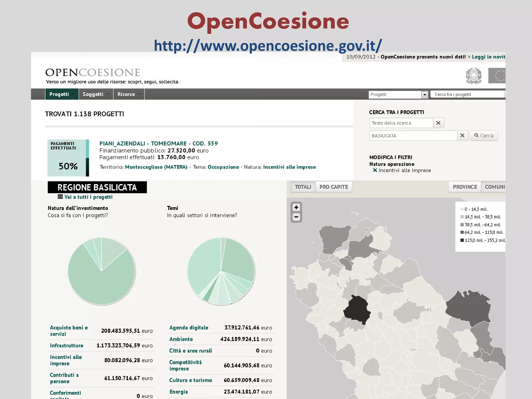Open the Ambiente theme

181,339
